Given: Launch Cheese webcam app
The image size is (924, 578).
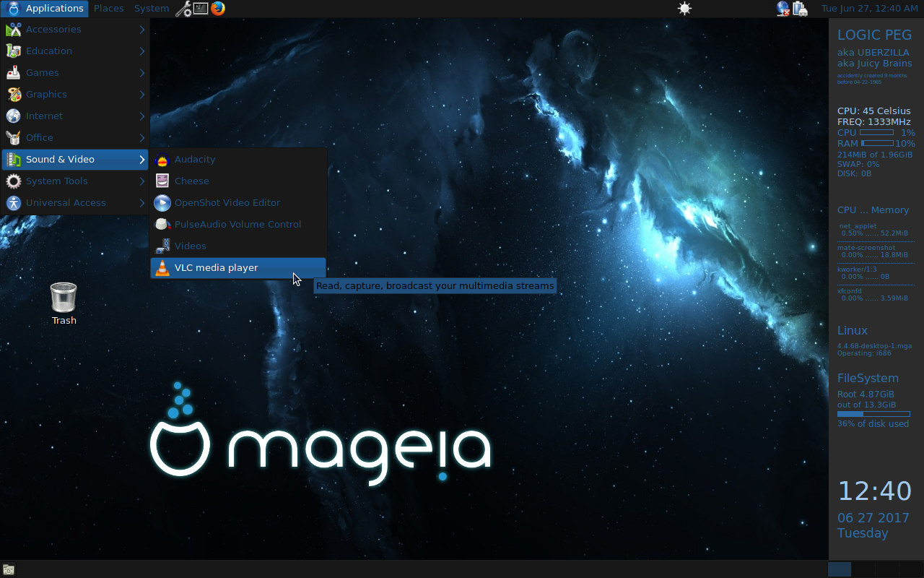Looking at the screenshot, I should pos(238,181).
